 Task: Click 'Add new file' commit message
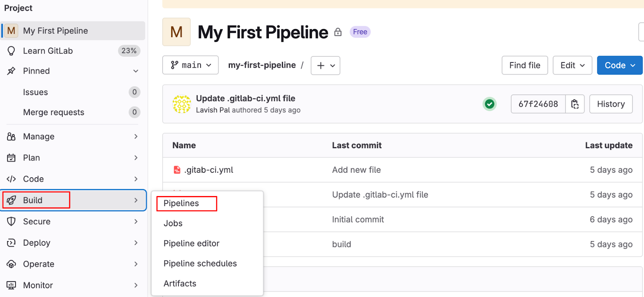point(356,170)
